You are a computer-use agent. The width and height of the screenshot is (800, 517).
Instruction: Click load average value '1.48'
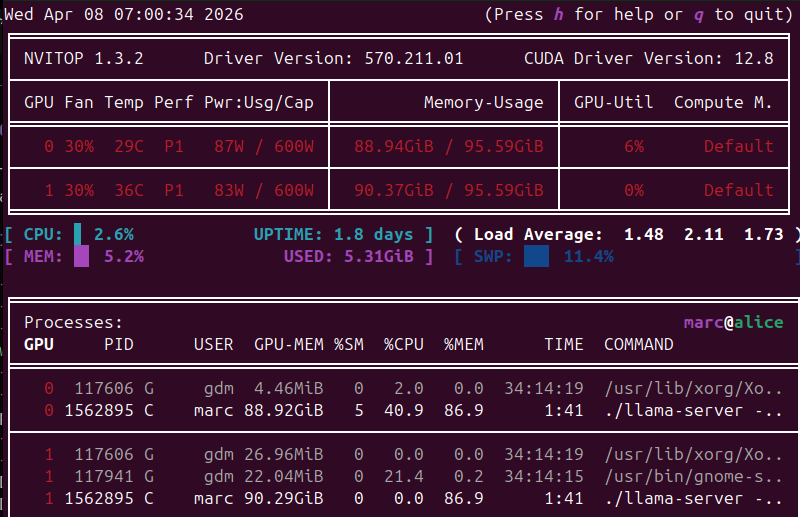pos(643,234)
